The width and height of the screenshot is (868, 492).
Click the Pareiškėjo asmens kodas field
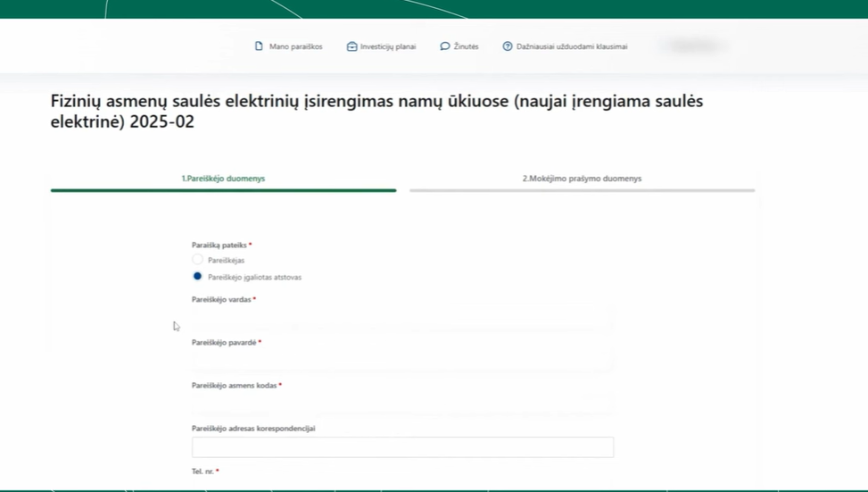(x=402, y=404)
